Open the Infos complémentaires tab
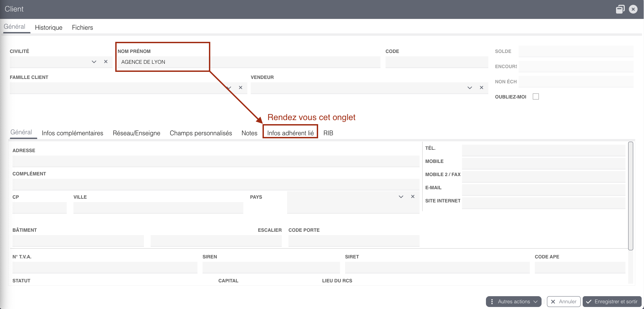Viewport: 644px width, 309px height. pos(72,133)
